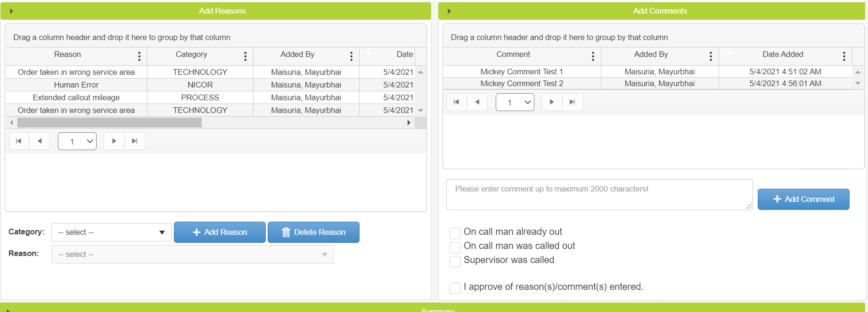Open the reasons grid page number dropdown

tap(77, 141)
